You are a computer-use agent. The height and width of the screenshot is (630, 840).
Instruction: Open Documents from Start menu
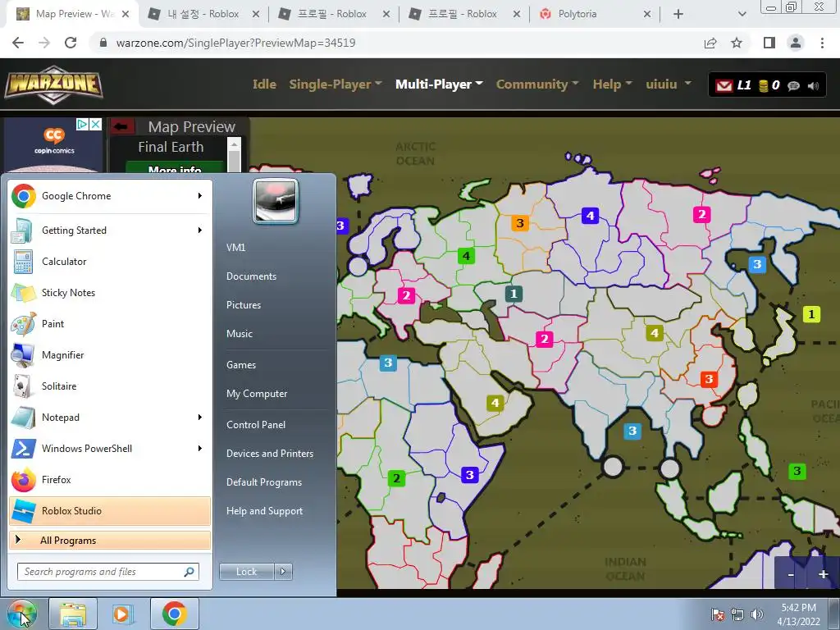point(251,276)
